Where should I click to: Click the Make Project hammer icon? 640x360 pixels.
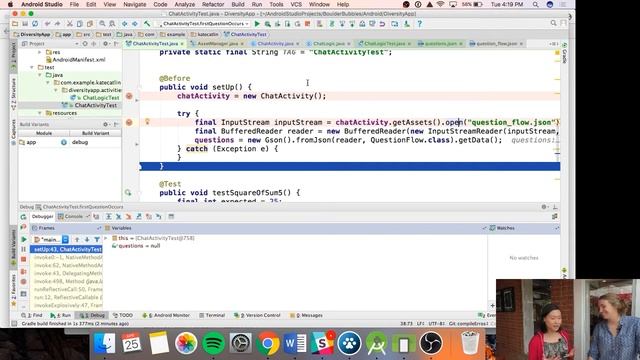(147, 24)
